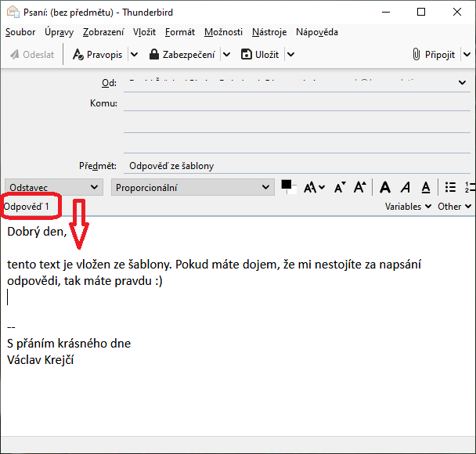Click the Předmět subject field
This screenshot has width=476, height=454.
tap(297, 166)
